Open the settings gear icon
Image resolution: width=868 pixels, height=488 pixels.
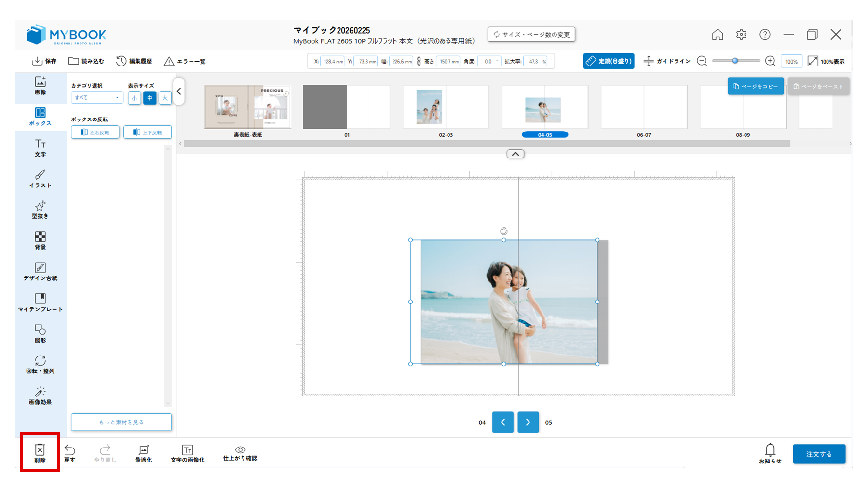741,35
